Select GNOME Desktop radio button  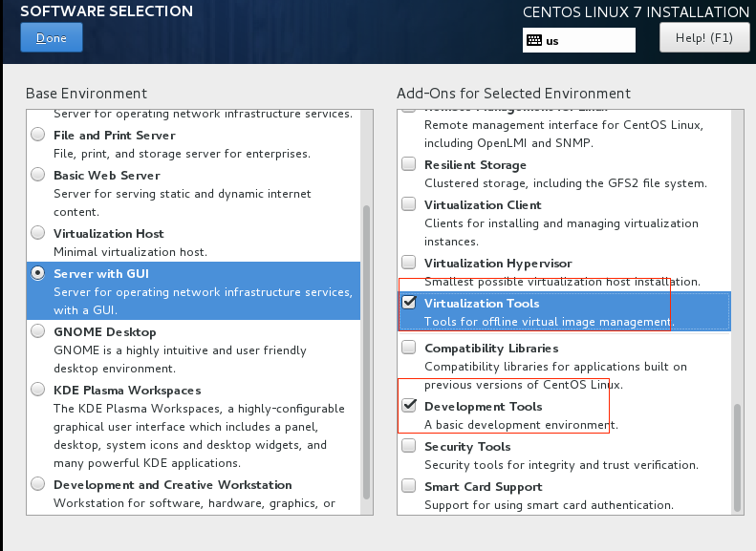38,331
